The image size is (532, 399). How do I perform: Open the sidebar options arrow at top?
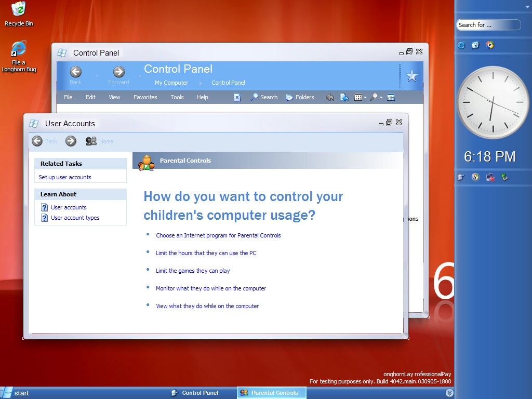[527, 7]
